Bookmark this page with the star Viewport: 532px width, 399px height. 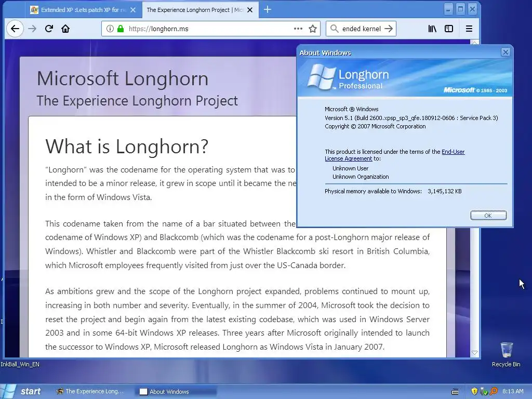tap(313, 29)
